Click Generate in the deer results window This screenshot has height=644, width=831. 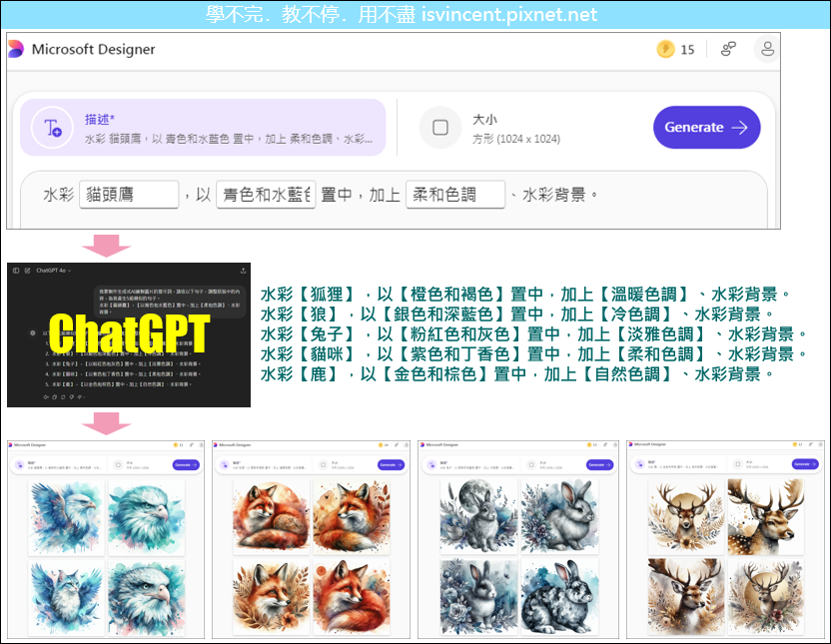tap(805, 464)
